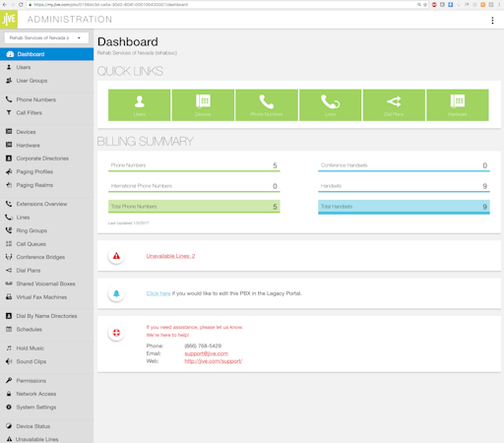Open the Unavailable Lines: 2 link
Image resolution: width=504 pixels, height=443 pixels.
pyautogui.click(x=170, y=256)
